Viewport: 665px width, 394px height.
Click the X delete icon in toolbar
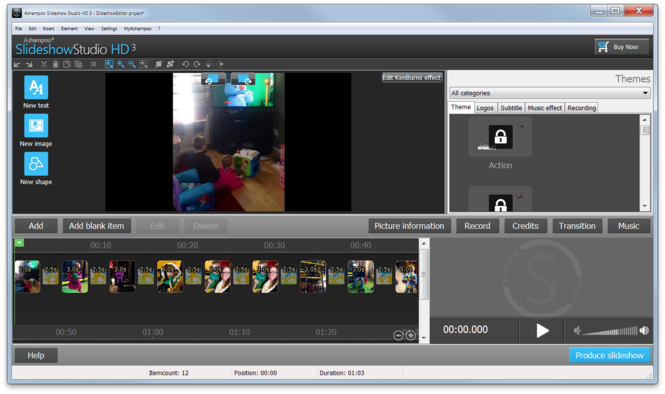(x=94, y=64)
